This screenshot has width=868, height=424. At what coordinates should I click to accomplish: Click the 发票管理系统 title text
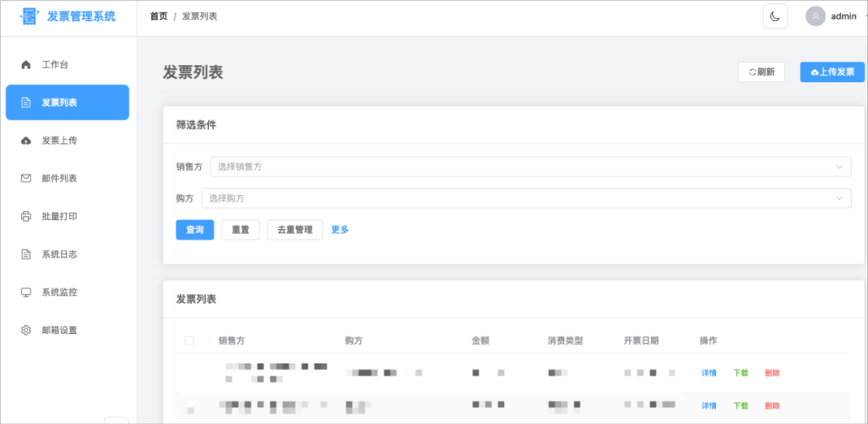click(81, 16)
